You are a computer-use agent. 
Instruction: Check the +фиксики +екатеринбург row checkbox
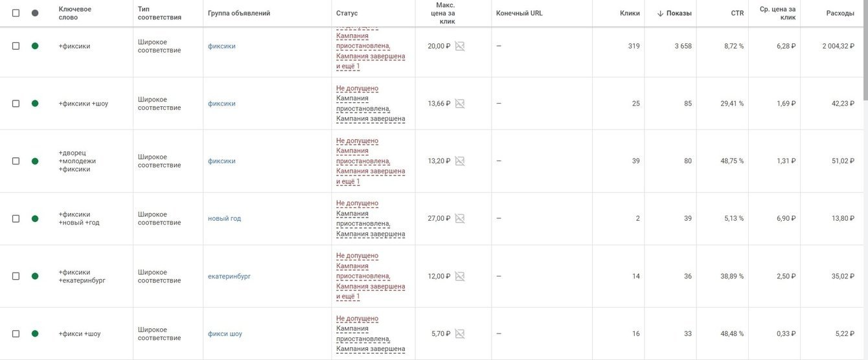[x=16, y=276]
